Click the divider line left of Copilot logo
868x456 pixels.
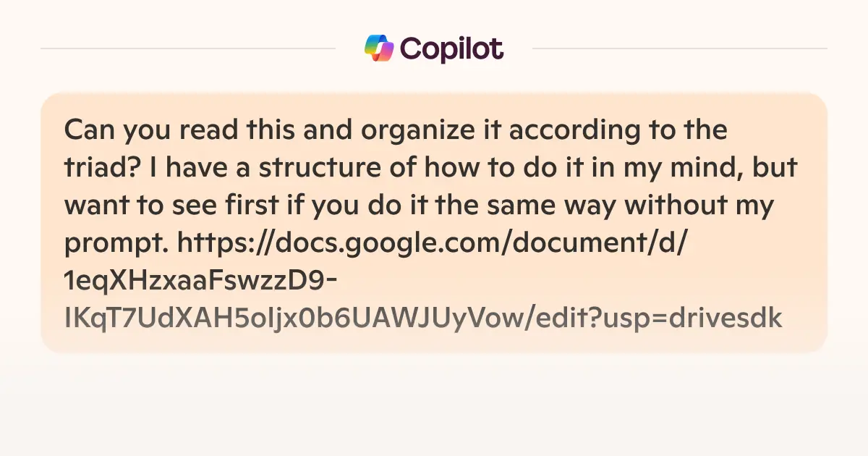point(188,49)
